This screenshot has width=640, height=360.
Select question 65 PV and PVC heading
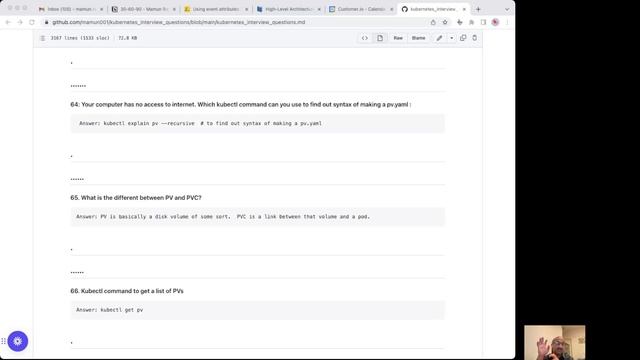click(x=136, y=198)
